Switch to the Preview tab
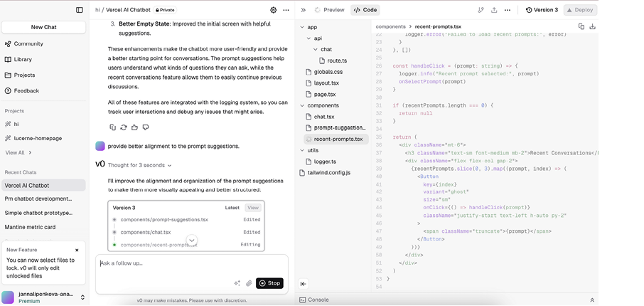The image size is (644, 306). tap(329, 10)
